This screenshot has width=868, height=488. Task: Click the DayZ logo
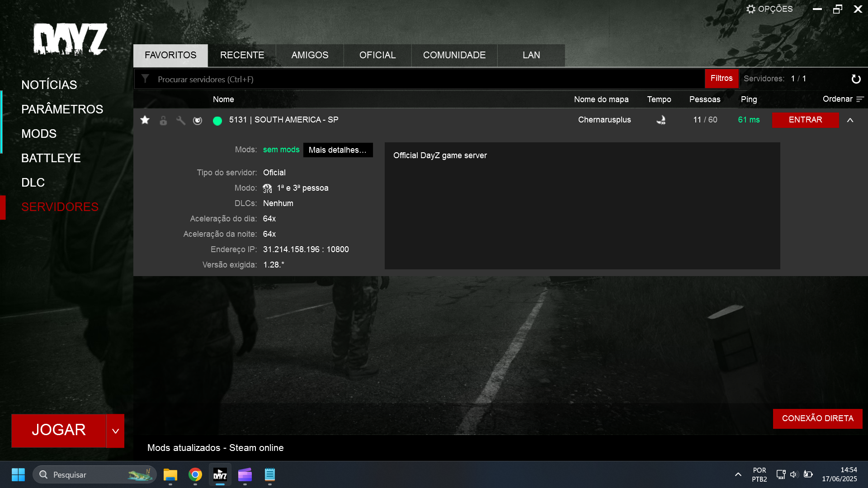(x=70, y=39)
